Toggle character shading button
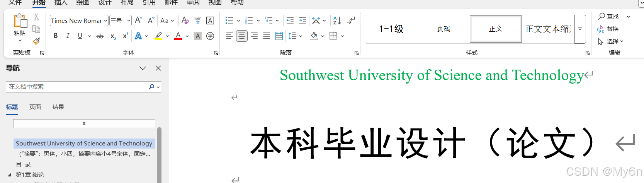 coord(198,36)
